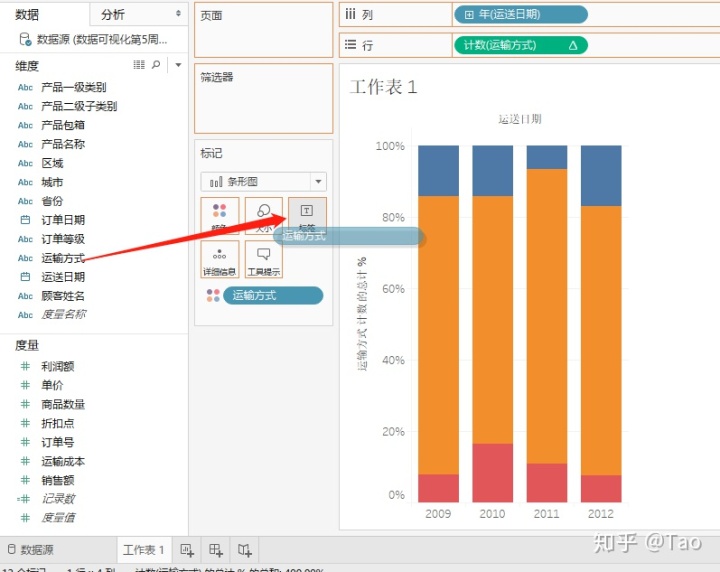Click the blue segment of 2009 bar
This screenshot has height=572, width=720.
[x=439, y=171]
